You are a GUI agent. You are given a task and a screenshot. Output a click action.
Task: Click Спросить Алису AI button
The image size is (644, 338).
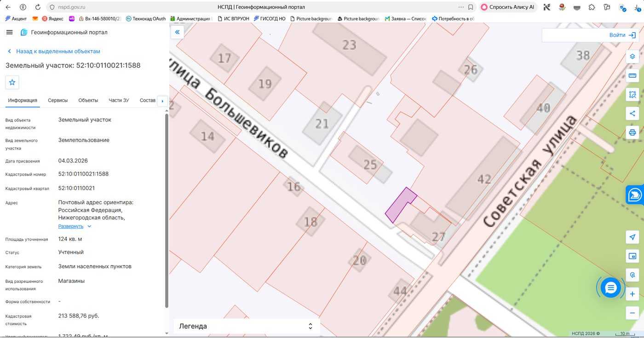(x=508, y=7)
